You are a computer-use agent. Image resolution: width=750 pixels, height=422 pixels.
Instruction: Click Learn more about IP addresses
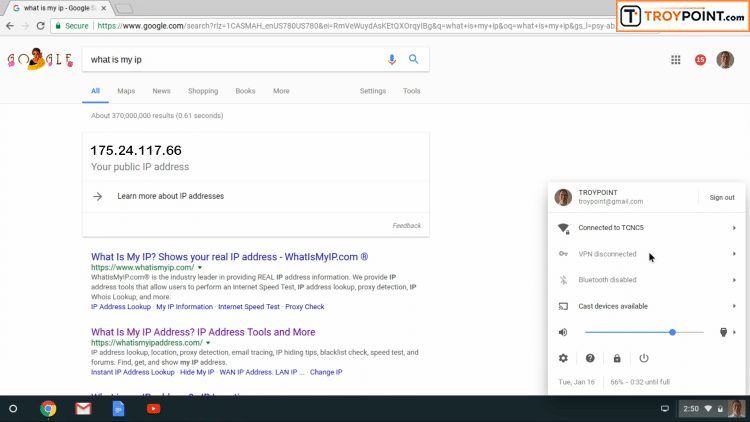(x=170, y=196)
